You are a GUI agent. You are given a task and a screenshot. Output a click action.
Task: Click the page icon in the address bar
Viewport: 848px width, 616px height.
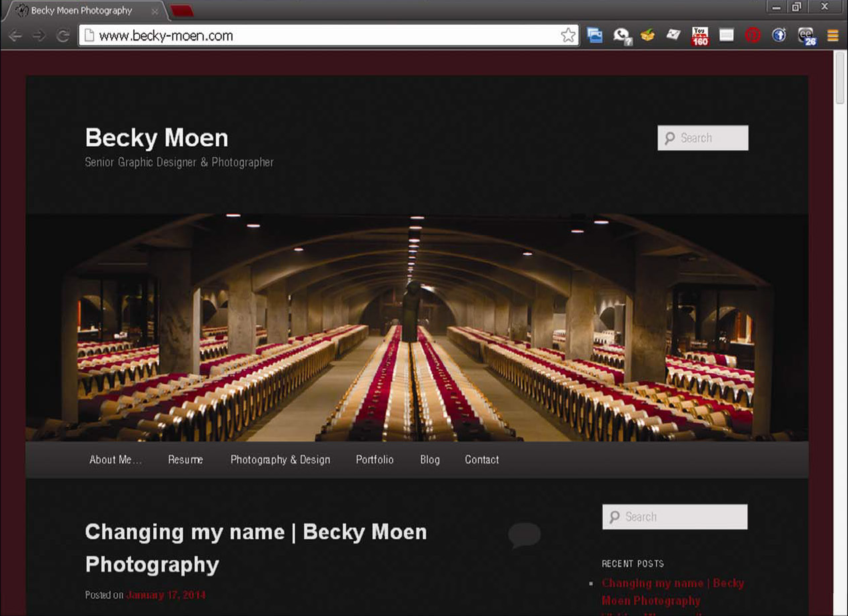point(90,35)
